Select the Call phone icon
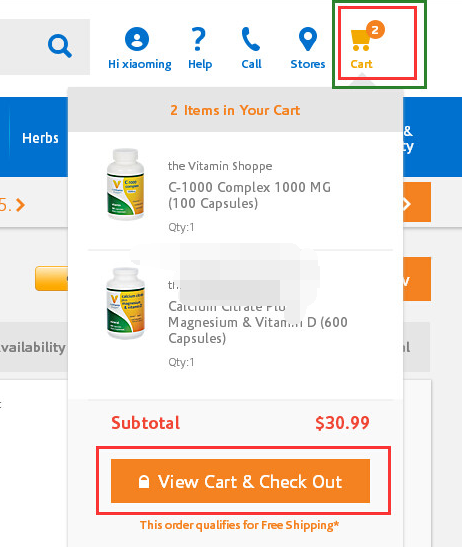Image resolution: width=462 pixels, height=547 pixels. [x=251, y=39]
